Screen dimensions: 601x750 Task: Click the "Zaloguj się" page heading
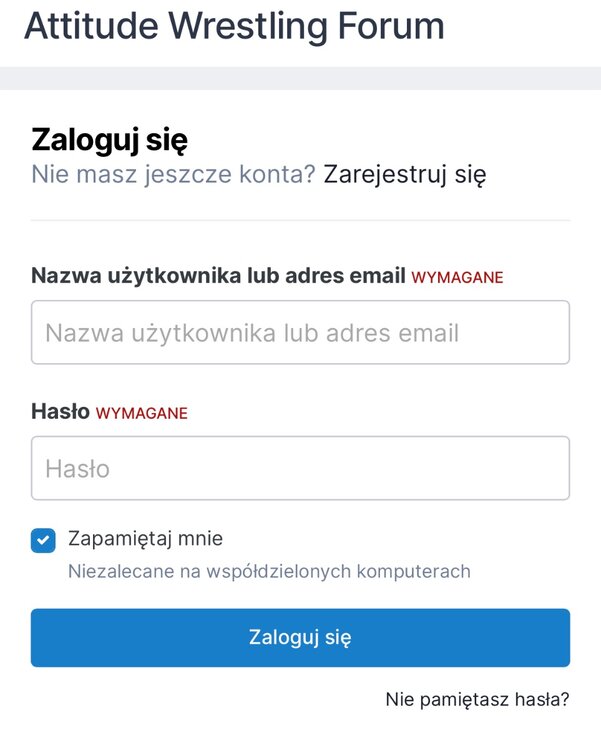[109, 139]
